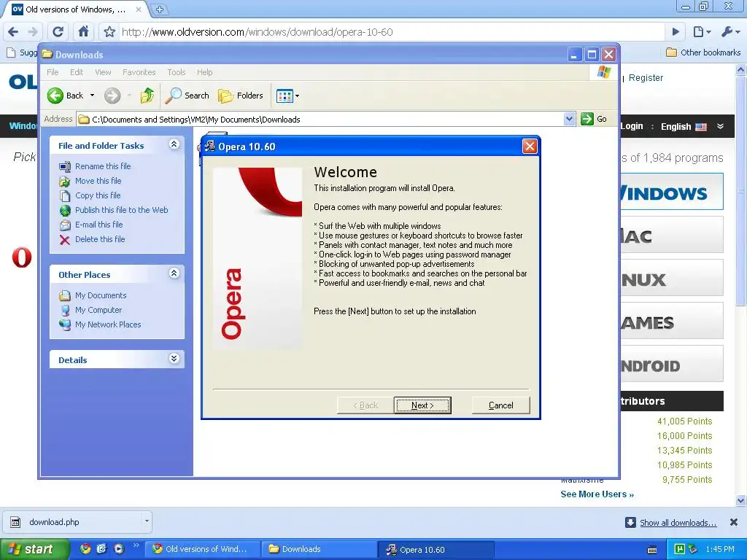Reload the page in Chrome
This screenshot has width=747, height=560.
(58, 32)
